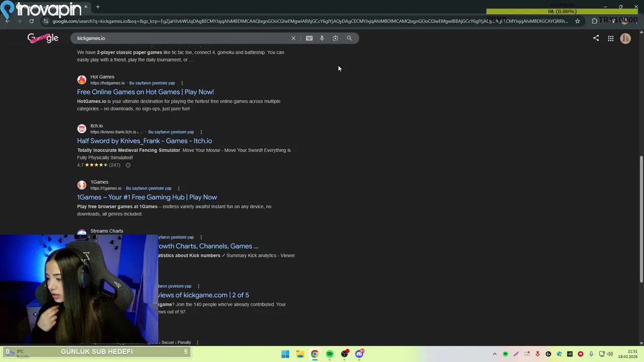Open more options for kickgame.com reviews result
This screenshot has height=362, width=644.
point(198,286)
